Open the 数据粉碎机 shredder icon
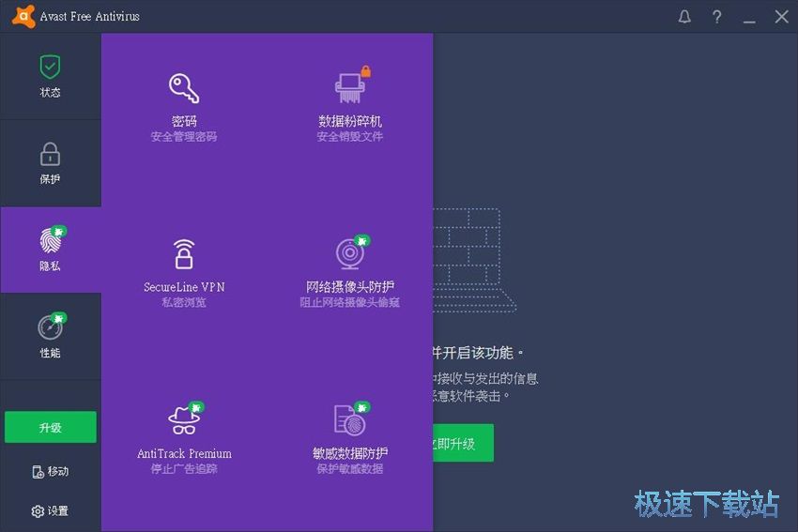Screen dimensions: 798x532 [x=351, y=86]
